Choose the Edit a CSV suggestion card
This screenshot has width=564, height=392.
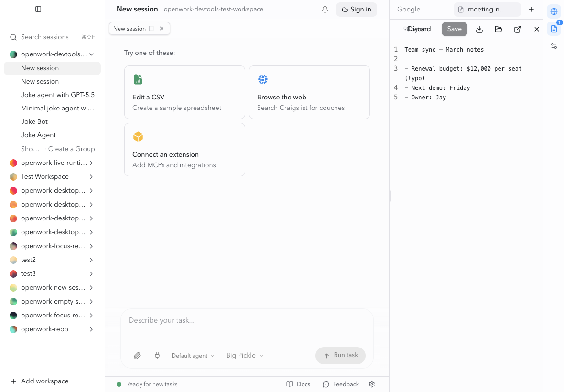tap(184, 92)
